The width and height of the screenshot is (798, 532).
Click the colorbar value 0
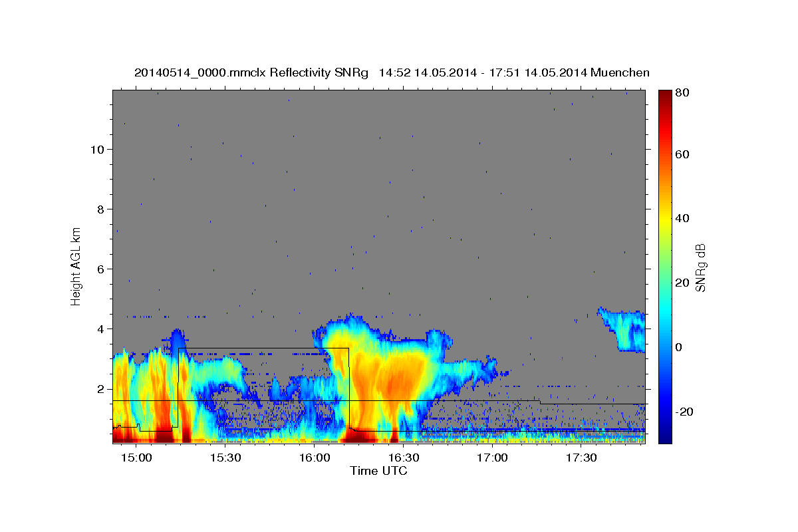coord(679,347)
